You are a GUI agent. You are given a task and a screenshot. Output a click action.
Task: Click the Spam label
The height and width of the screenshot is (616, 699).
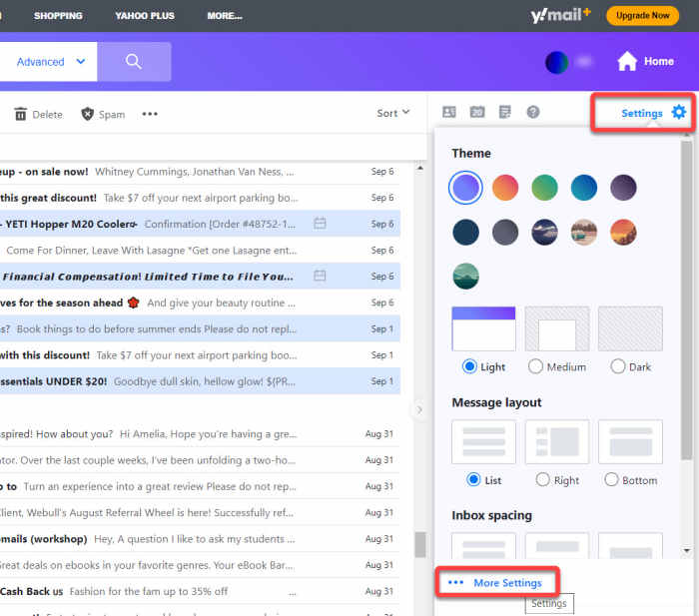tap(112, 115)
